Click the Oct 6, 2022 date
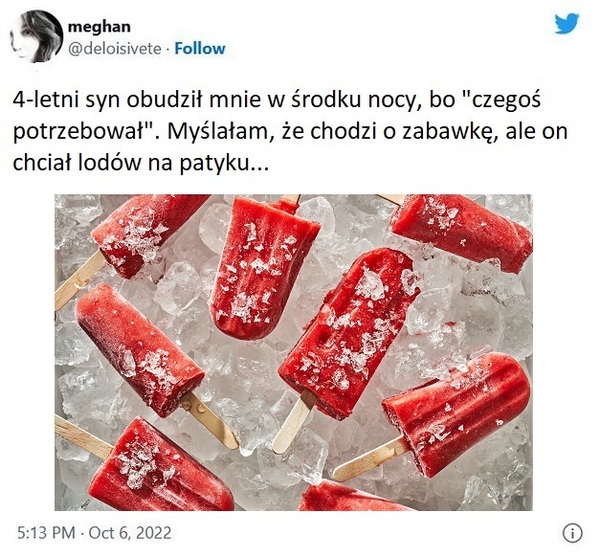This screenshot has width=600, height=557. (130, 533)
